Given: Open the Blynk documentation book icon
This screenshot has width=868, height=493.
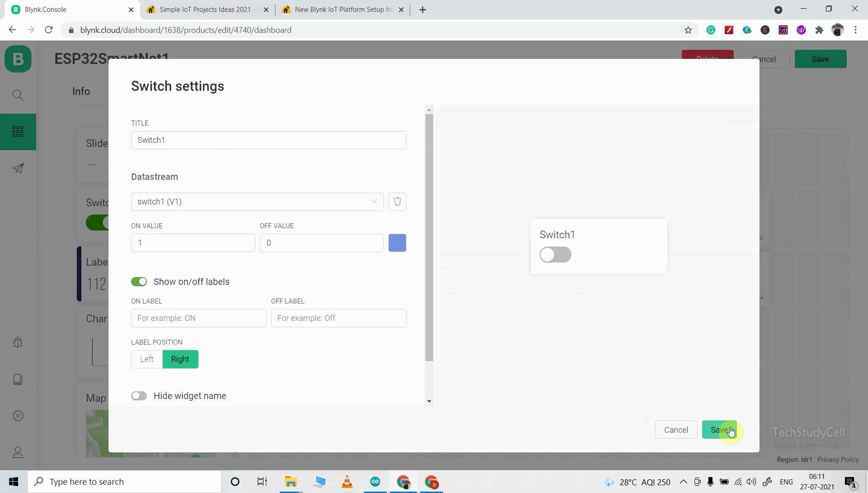Looking at the screenshot, I should click(18, 379).
